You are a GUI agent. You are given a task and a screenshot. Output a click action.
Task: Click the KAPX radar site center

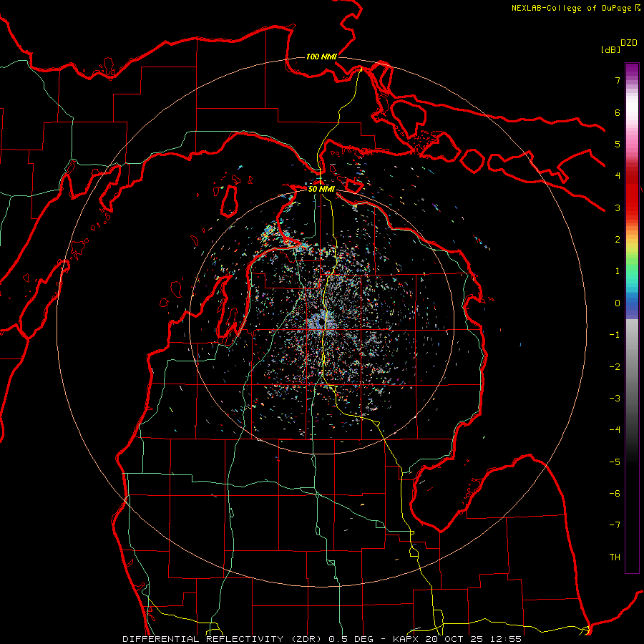coord(321,323)
